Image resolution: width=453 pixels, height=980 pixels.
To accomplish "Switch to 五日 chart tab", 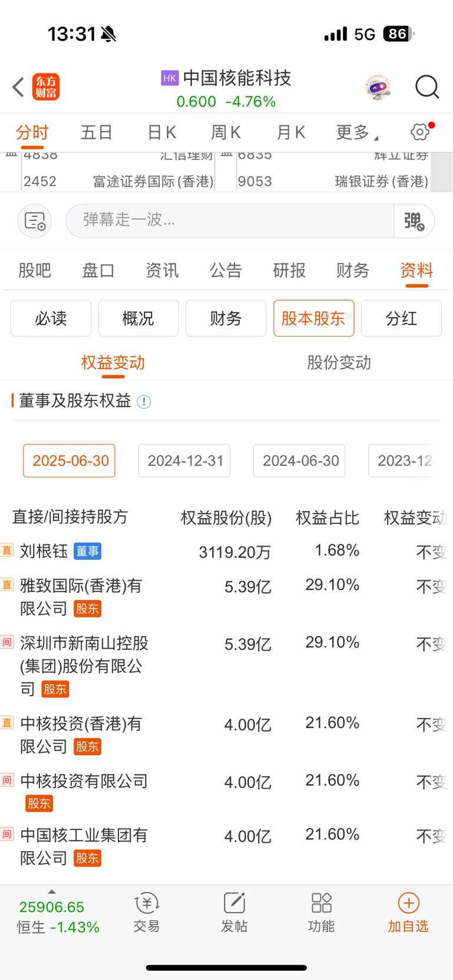I will [97, 132].
